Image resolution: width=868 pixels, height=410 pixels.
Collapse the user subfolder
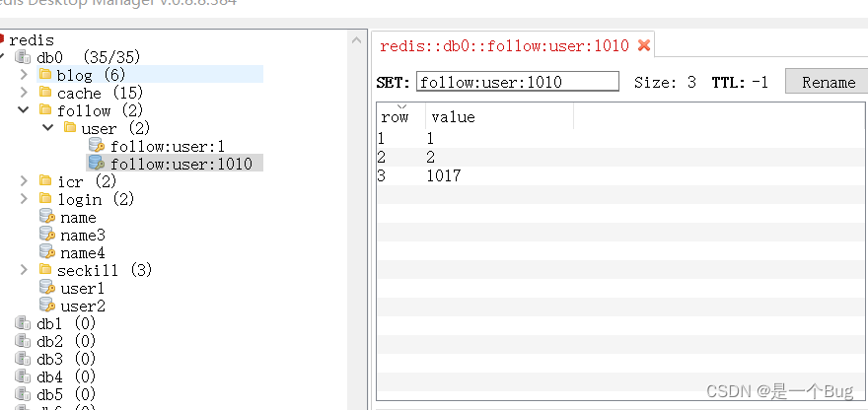48,127
